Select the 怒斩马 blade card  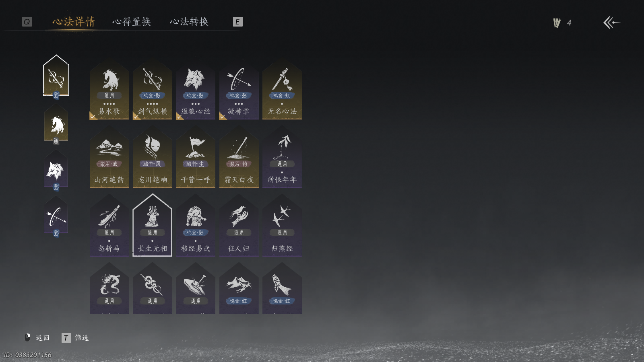[109, 226]
